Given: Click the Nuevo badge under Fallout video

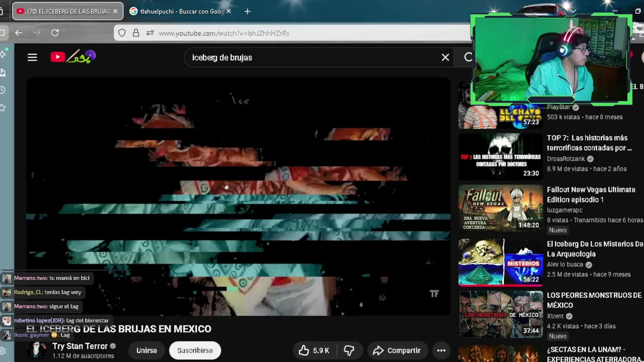Looking at the screenshot, I should (557, 230).
